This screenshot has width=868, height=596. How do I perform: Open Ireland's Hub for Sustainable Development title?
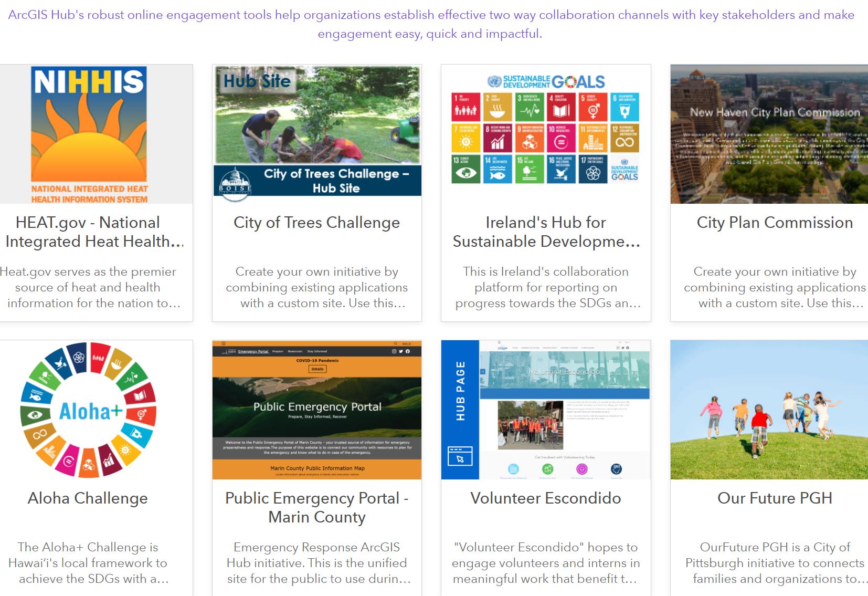(x=546, y=232)
